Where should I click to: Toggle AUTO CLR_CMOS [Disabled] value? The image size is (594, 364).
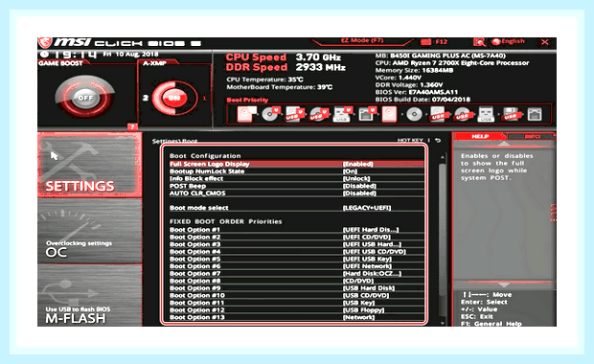(x=359, y=193)
